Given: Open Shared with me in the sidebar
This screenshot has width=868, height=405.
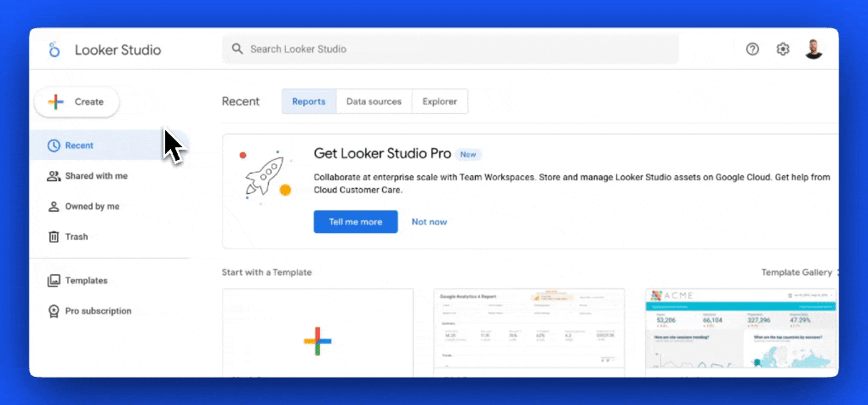Looking at the screenshot, I should (109, 176).
